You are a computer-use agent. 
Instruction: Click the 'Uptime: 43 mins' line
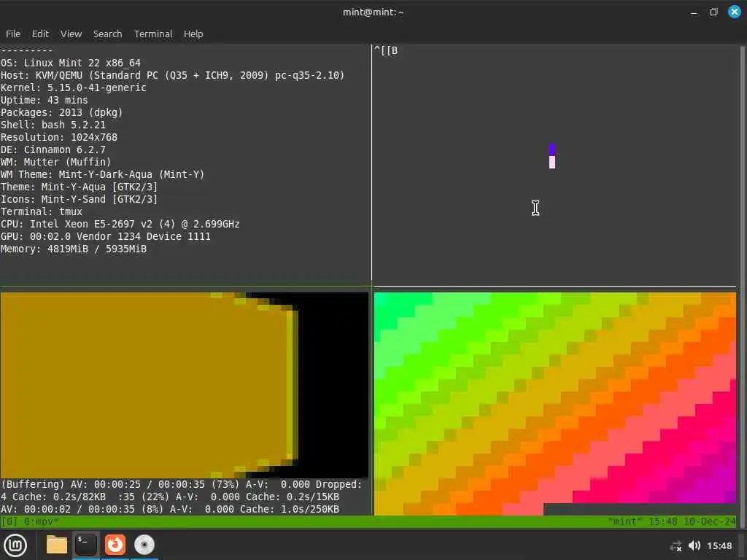coord(44,100)
